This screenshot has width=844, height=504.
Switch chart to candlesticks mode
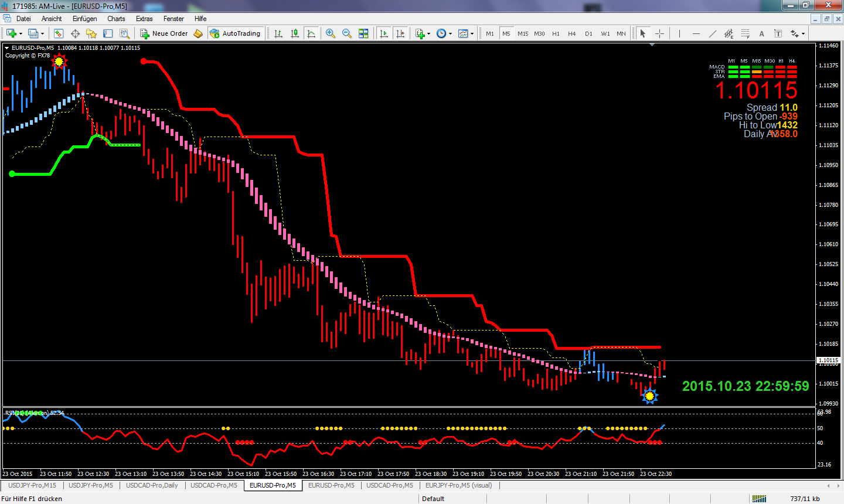click(x=295, y=33)
